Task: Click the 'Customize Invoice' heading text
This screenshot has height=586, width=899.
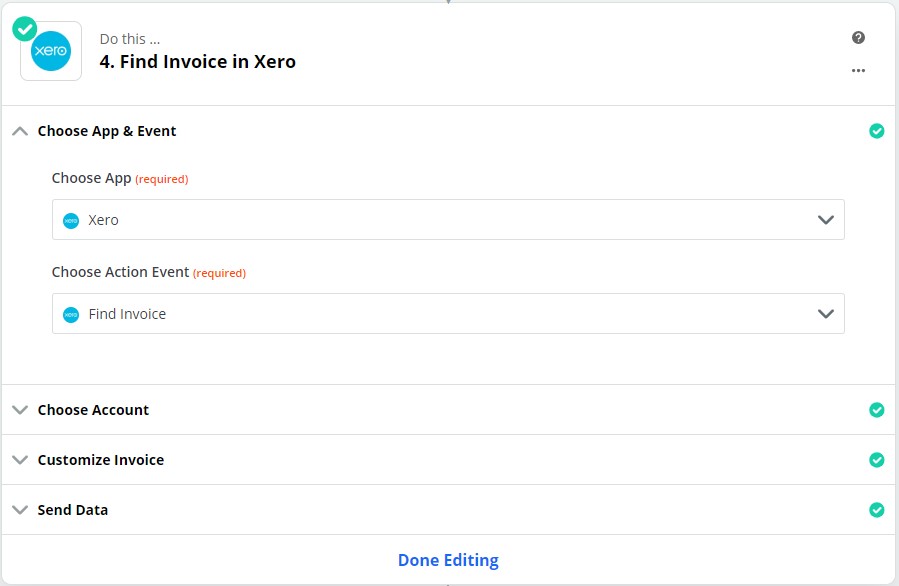Action: 101,460
